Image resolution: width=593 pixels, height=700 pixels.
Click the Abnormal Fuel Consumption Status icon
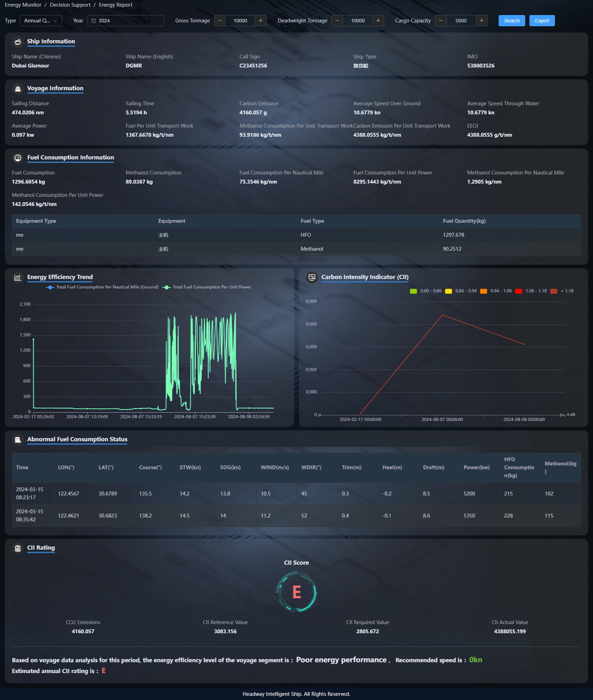[x=18, y=440]
